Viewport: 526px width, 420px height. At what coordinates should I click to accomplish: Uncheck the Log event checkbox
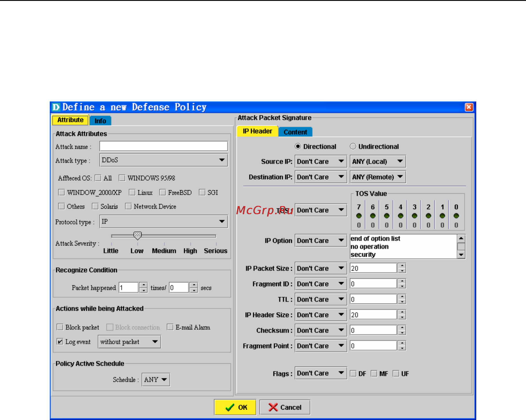point(60,341)
